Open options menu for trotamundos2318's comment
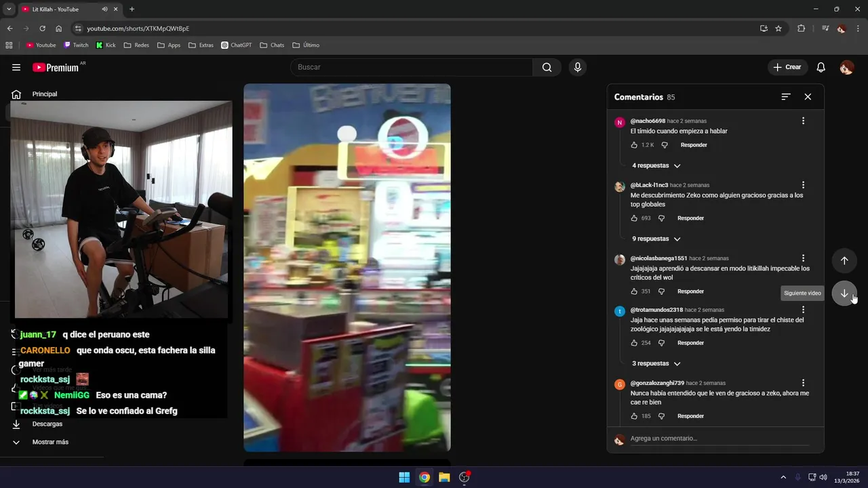Image resolution: width=868 pixels, height=488 pixels. click(803, 310)
